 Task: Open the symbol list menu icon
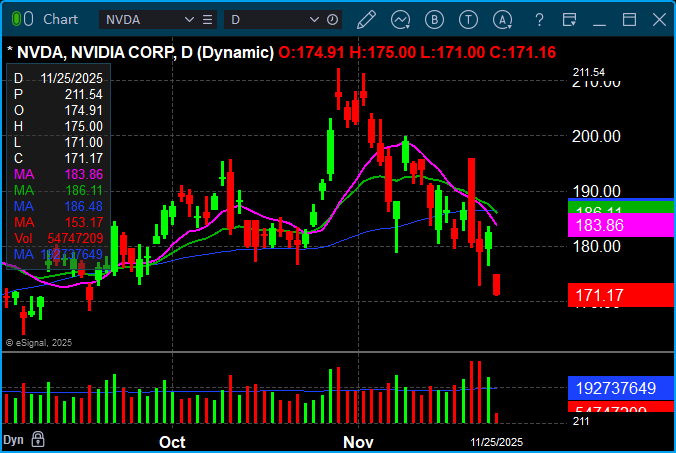tap(207, 20)
